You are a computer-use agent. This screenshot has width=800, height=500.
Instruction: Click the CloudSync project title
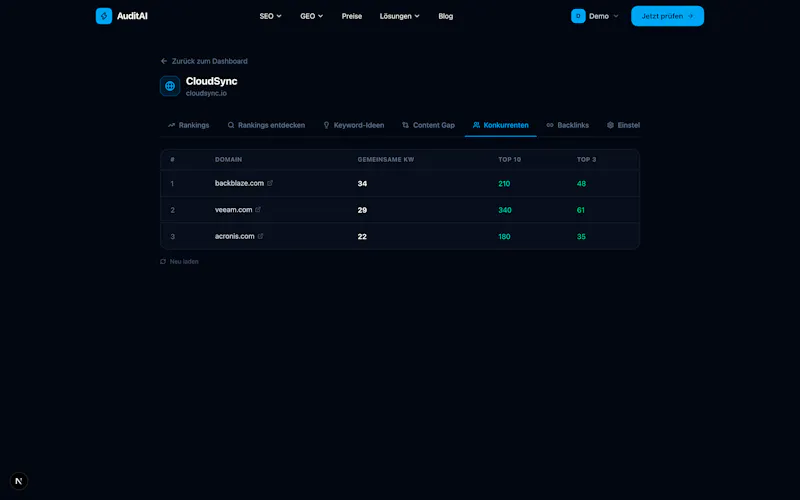(x=211, y=81)
